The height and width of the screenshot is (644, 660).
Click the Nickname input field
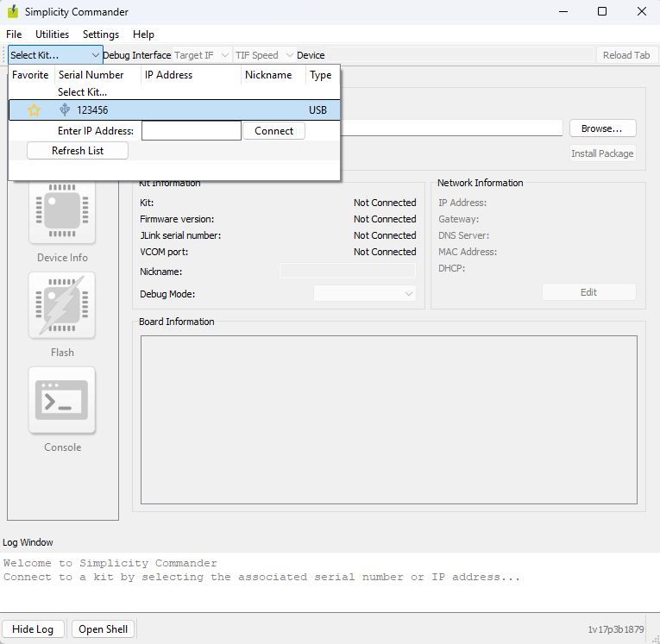(348, 271)
